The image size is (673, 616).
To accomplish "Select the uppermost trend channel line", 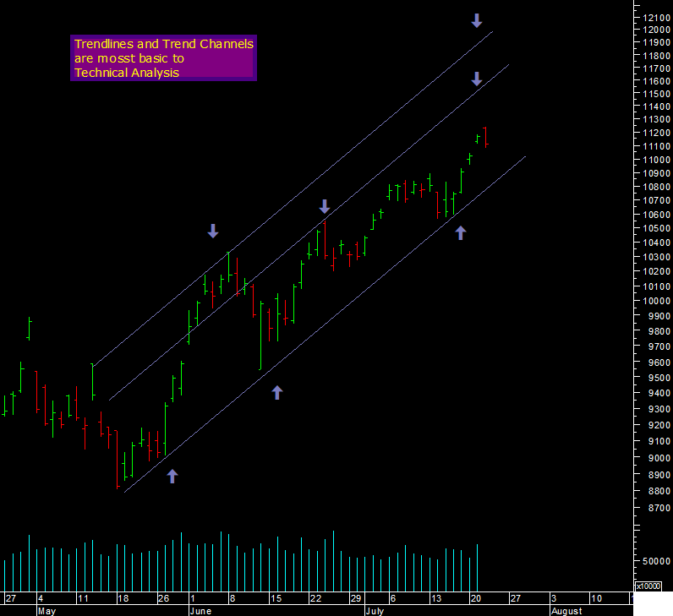I will coord(293,199).
